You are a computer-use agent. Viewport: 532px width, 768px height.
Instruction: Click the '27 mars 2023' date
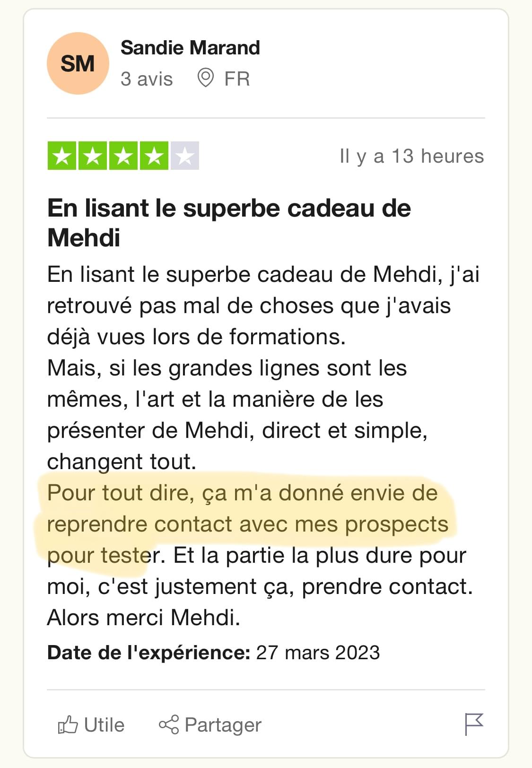coord(318,653)
